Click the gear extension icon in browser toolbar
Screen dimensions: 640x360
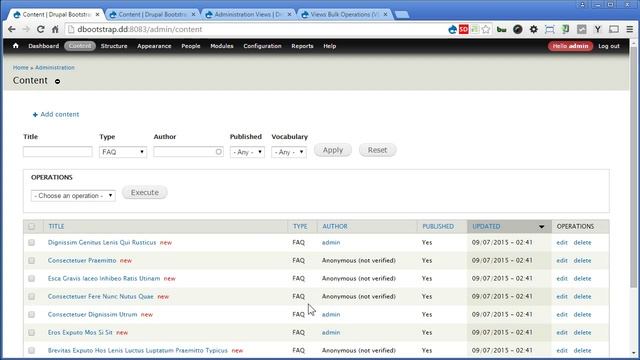(533, 29)
